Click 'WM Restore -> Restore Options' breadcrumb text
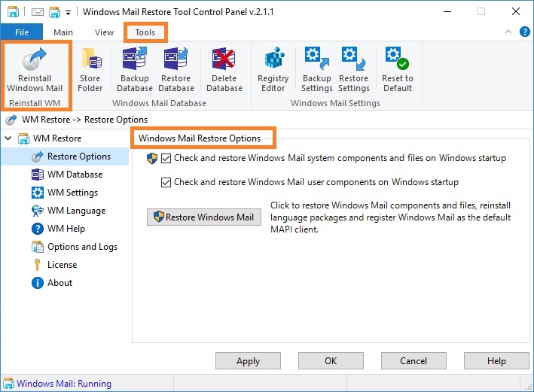Screen dimensions: 534x392 [85, 120]
